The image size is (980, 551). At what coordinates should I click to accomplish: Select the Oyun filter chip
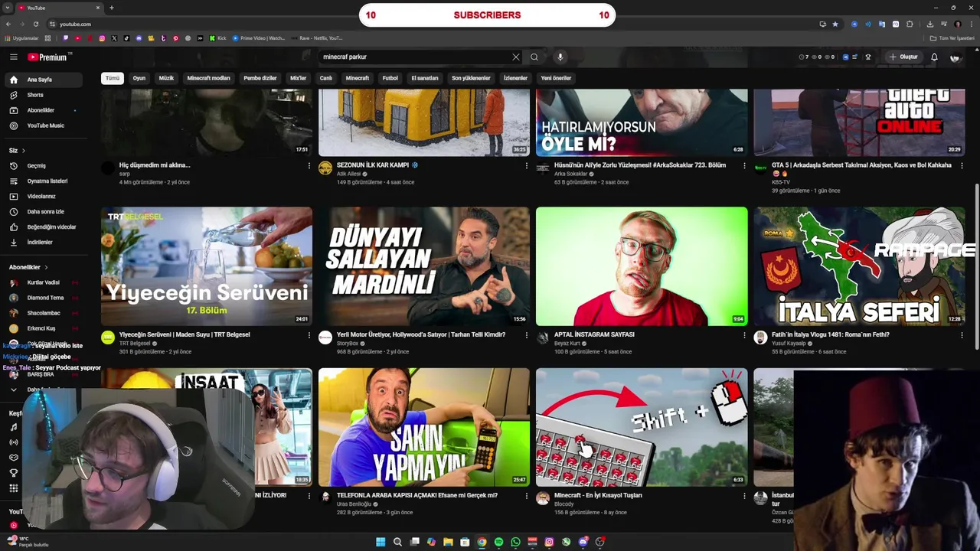click(139, 78)
